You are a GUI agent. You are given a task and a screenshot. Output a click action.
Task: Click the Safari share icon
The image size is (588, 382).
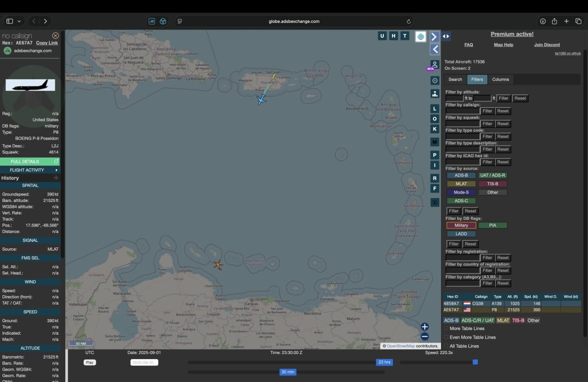[x=554, y=21]
